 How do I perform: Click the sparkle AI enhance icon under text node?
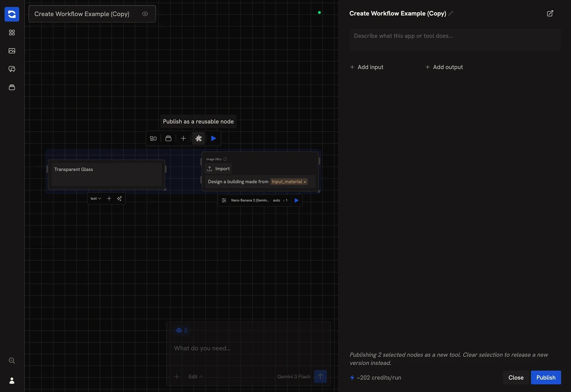coord(119,198)
